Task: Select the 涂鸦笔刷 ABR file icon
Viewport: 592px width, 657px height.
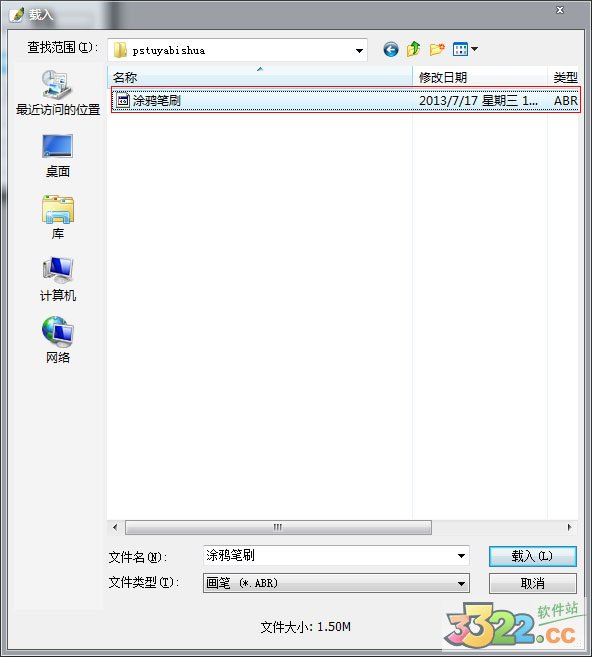Action: (123, 101)
